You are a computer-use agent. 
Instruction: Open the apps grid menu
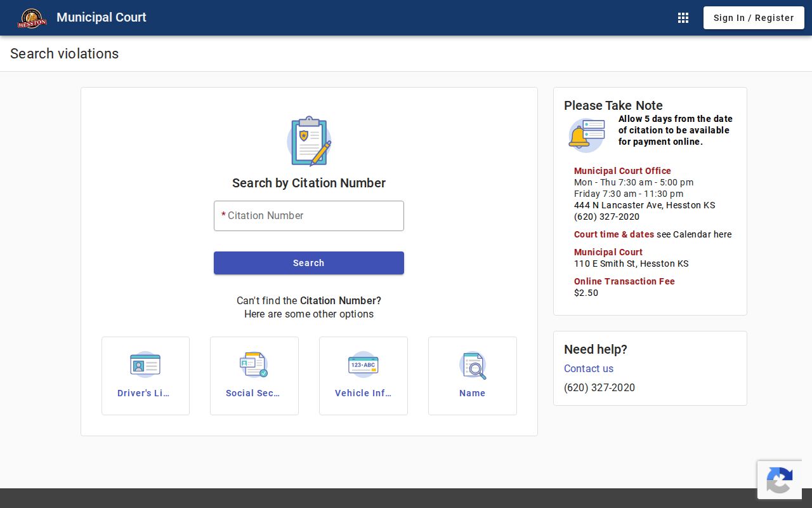pyautogui.click(x=683, y=18)
